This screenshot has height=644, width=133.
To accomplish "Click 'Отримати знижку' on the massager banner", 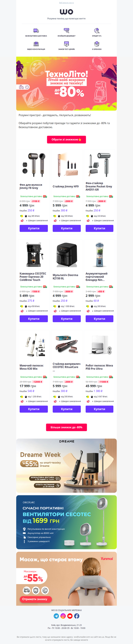I will coord(35,599).
